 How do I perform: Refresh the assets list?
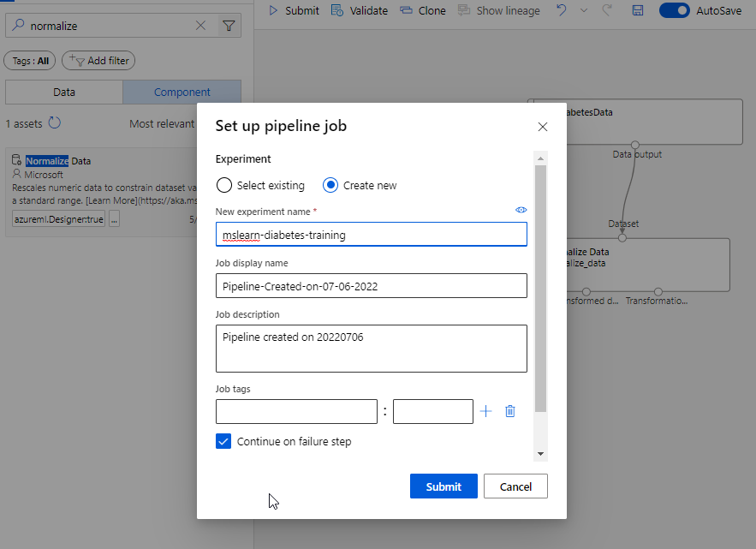(x=55, y=123)
